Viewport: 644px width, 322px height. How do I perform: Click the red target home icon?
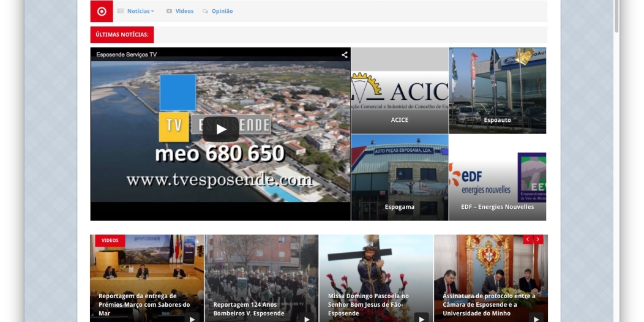click(x=102, y=11)
